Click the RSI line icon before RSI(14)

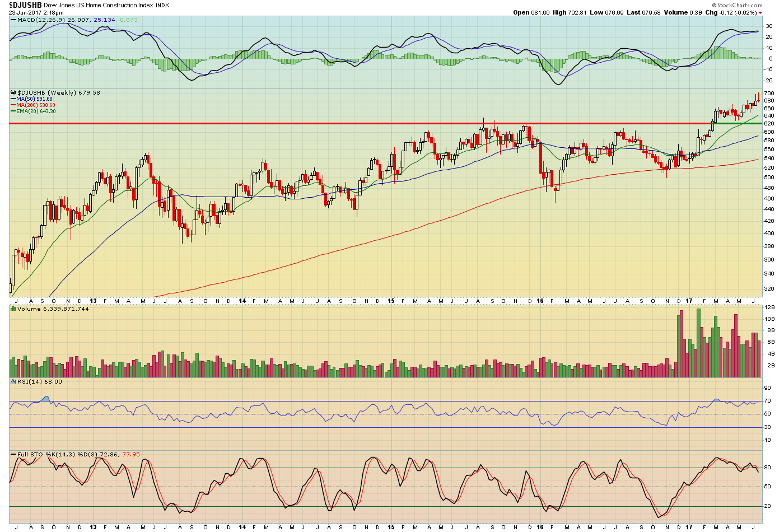coord(13,381)
